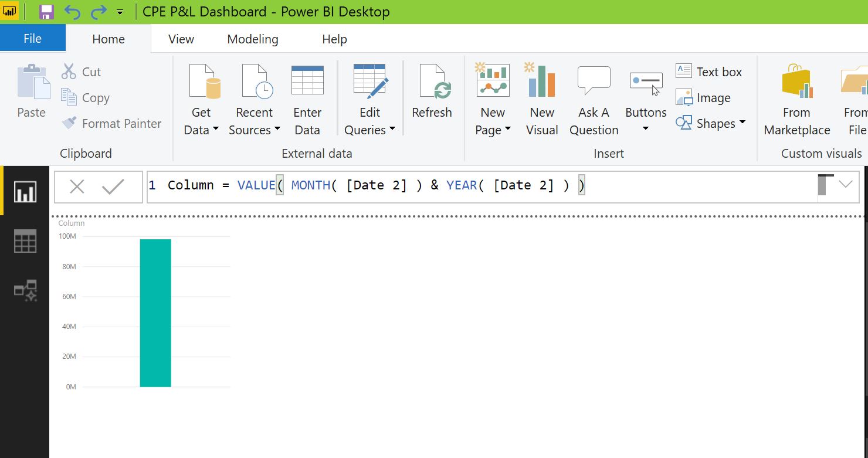Insert a Text box
Screen dimensions: 868x458
709,72
